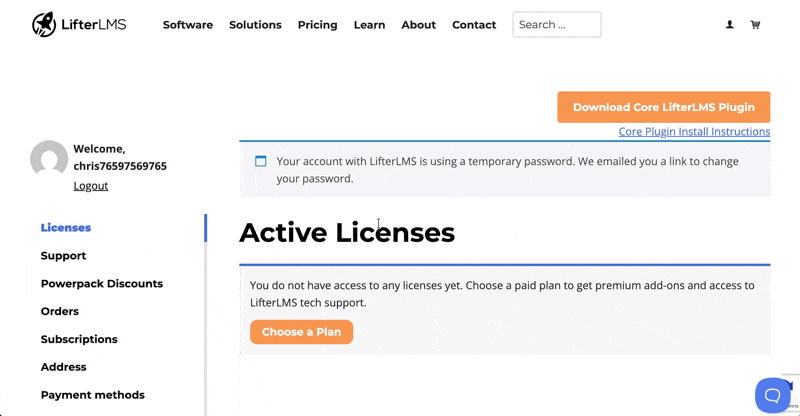Click the LifterLMS rocket logo
This screenshot has height=416, width=800.
coord(44,25)
